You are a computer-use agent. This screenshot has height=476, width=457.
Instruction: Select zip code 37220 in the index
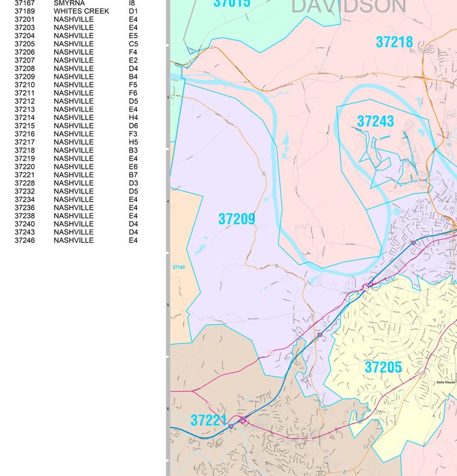(25, 167)
